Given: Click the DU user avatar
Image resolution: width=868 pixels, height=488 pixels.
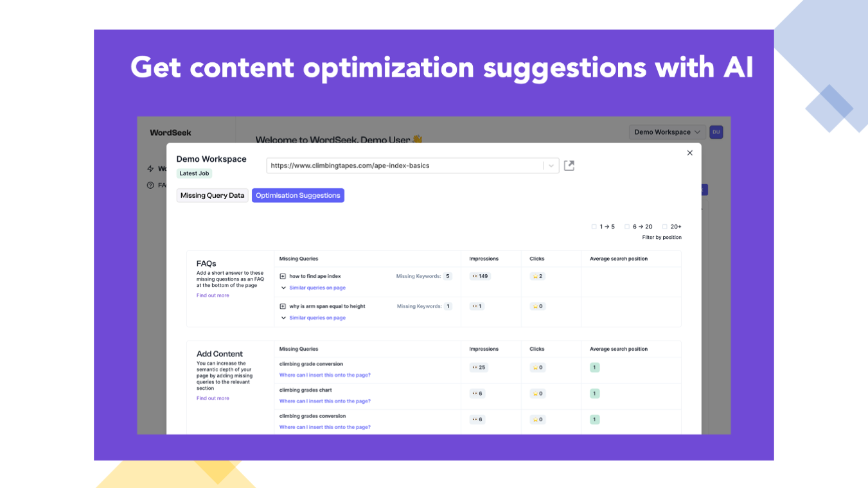Looking at the screenshot, I should 716,132.
